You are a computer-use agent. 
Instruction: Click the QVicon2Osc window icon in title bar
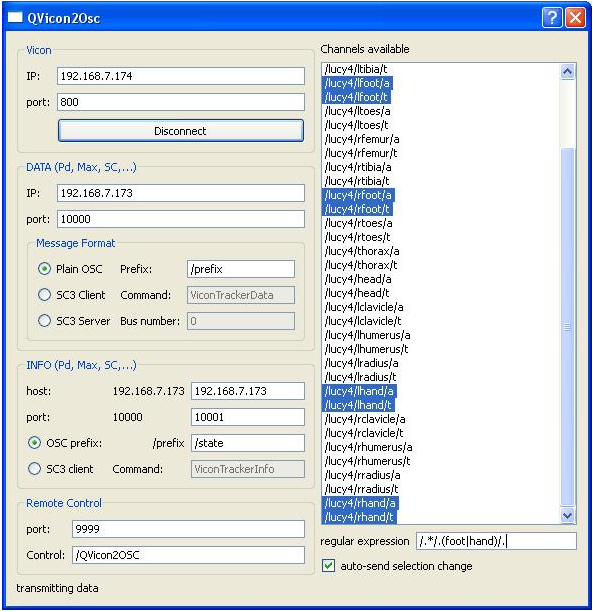click(15, 18)
